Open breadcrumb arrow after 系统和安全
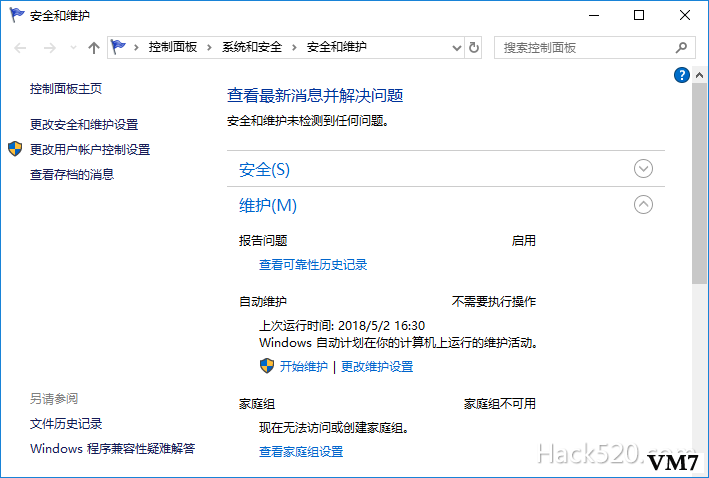709x478 pixels. (x=294, y=47)
